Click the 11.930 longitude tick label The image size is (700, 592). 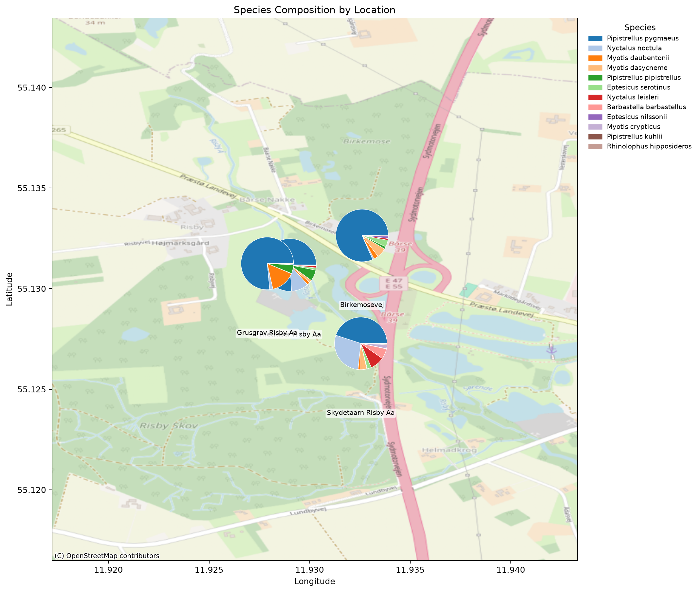coord(309,569)
